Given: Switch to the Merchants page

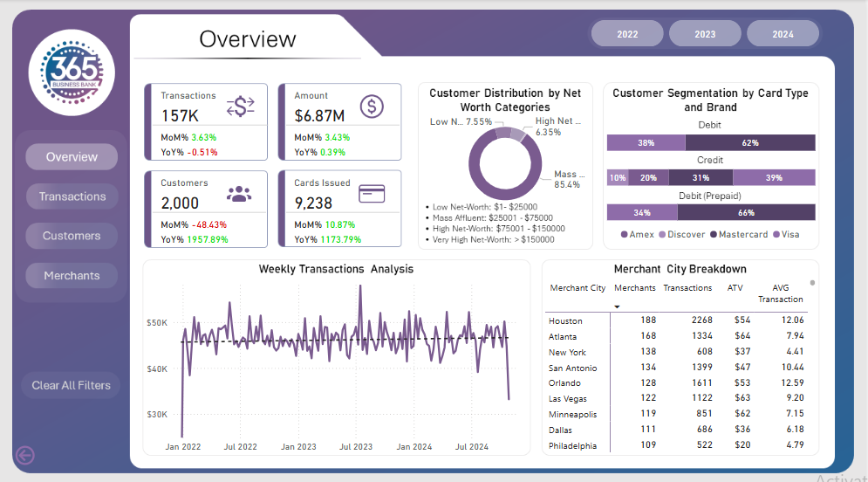Looking at the screenshot, I should 72,276.
